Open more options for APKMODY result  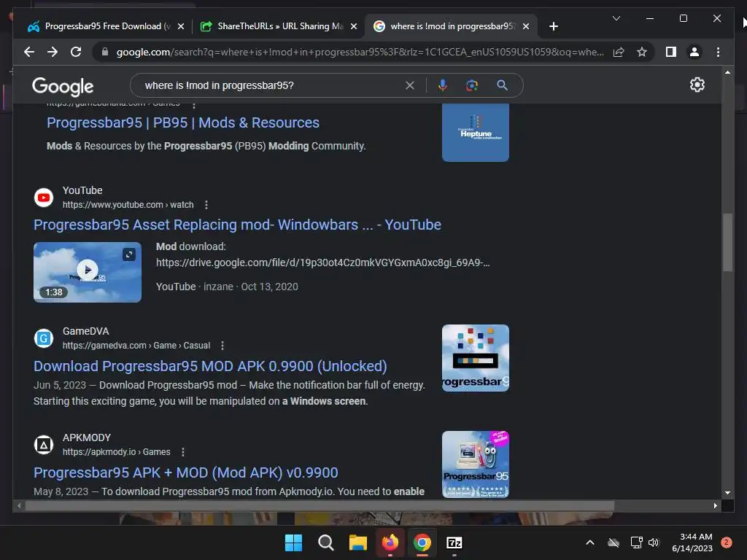click(183, 452)
